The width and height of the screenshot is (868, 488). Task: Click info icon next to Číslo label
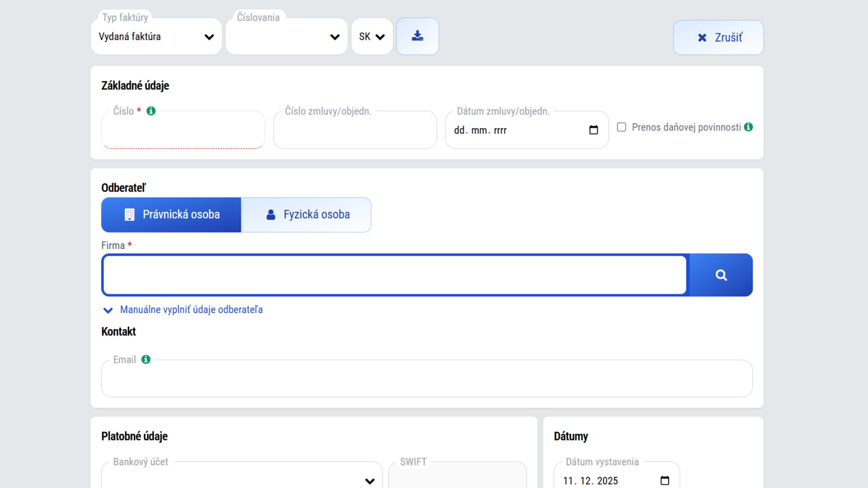[x=151, y=111]
